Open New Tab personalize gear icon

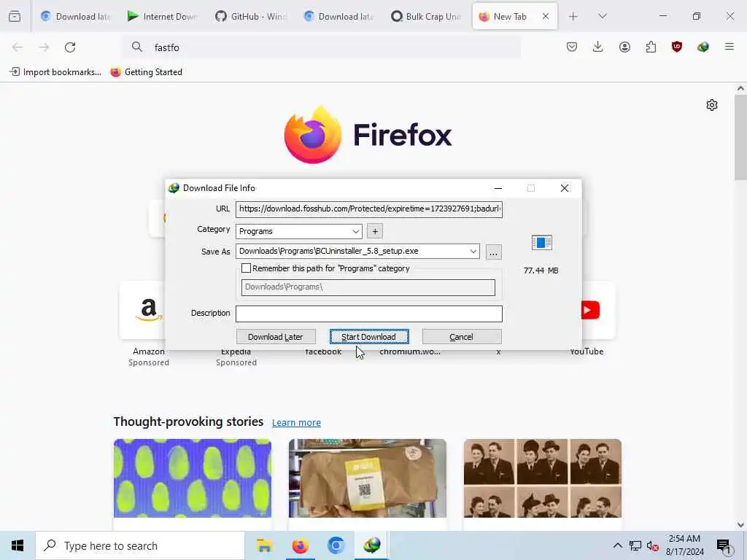click(712, 105)
